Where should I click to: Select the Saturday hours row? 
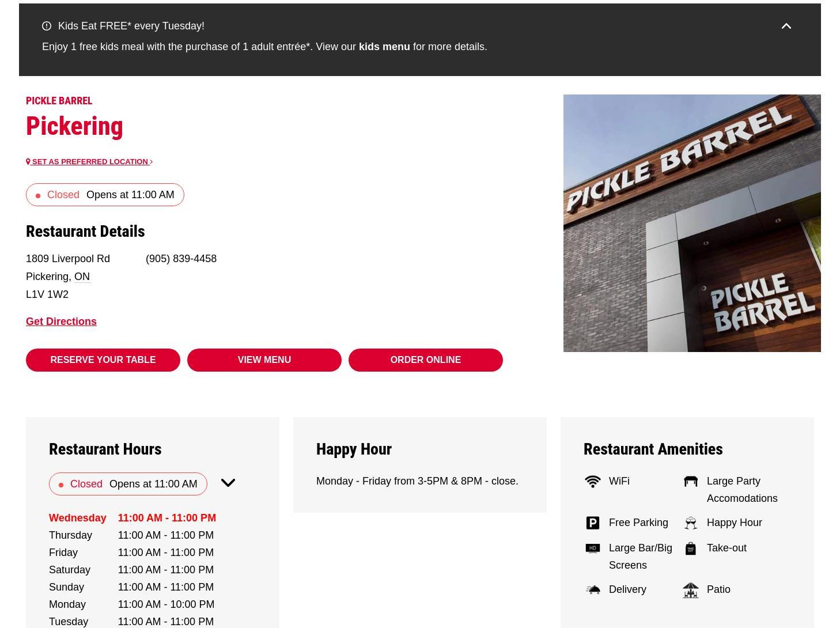[131, 570]
